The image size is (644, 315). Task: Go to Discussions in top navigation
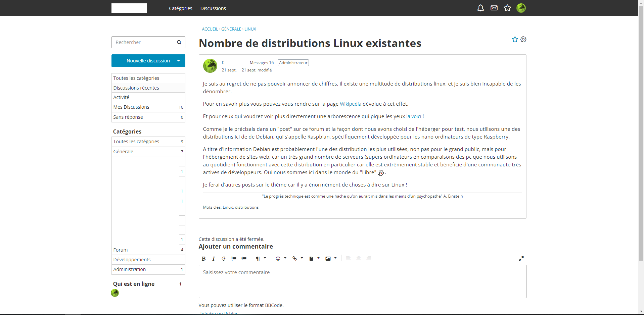[x=213, y=8]
